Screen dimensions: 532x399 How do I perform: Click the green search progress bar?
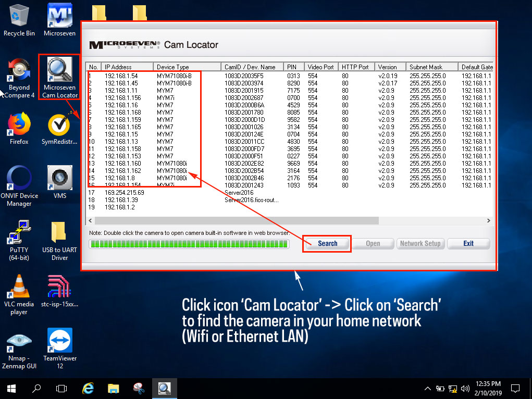189,244
